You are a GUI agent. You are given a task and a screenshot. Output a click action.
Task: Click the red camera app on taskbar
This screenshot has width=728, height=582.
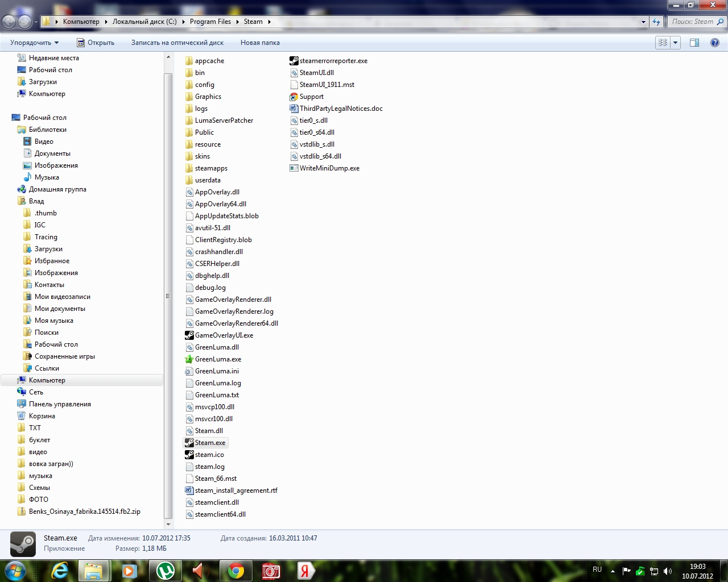click(271, 571)
